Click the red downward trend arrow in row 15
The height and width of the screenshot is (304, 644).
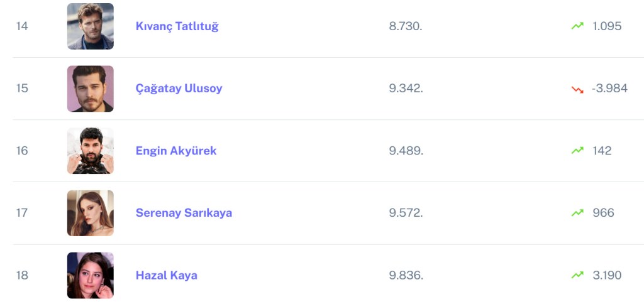pyautogui.click(x=577, y=89)
